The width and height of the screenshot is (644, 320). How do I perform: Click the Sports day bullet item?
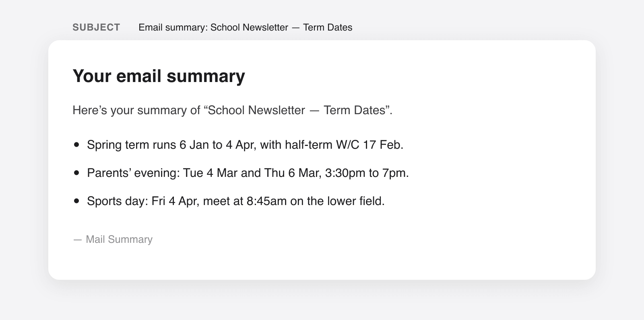[x=236, y=201]
